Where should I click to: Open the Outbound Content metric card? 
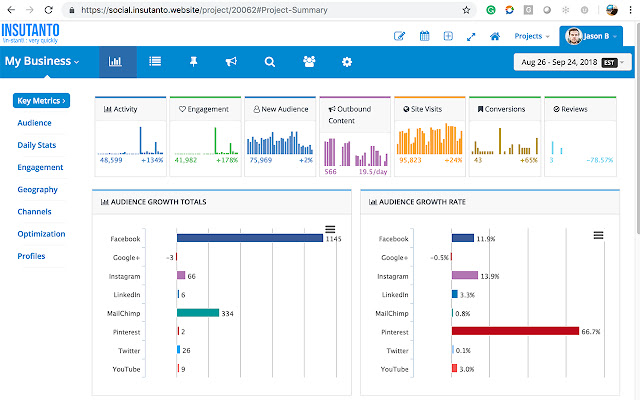click(x=355, y=137)
